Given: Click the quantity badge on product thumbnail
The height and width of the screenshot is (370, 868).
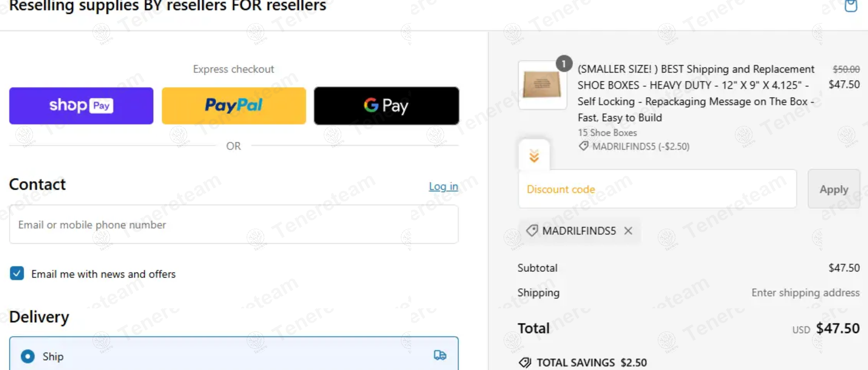Looking at the screenshot, I should (564, 63).
